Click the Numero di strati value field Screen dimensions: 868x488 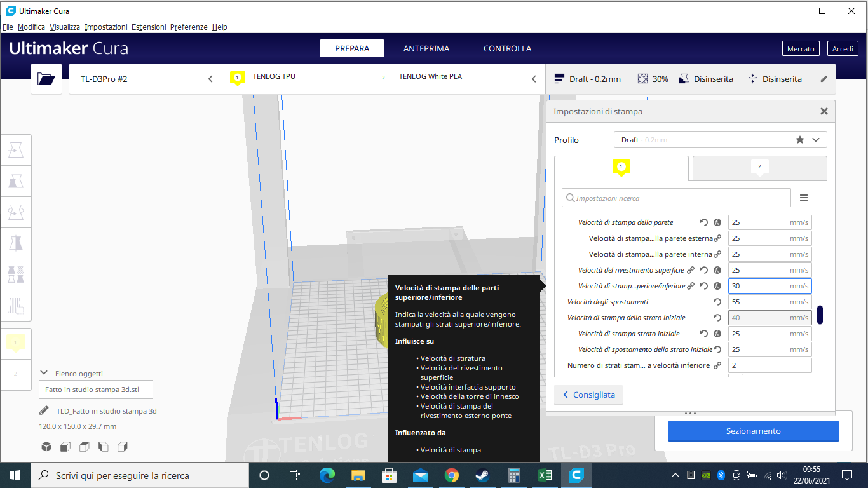[x=770, y=365]
